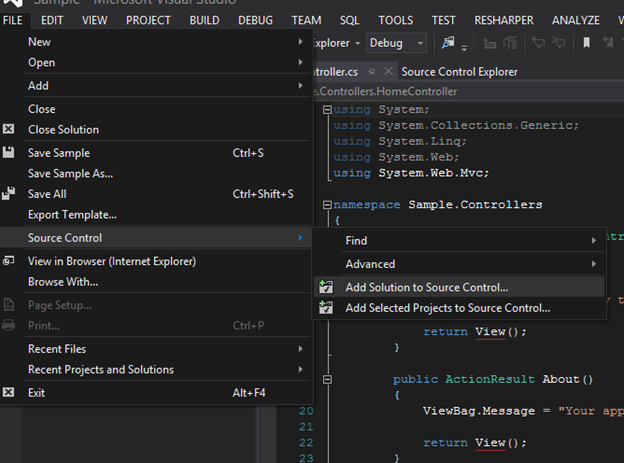The width and height of the screenshot is (624, 463).
Task: Click 'Sample.Controllers' namespace name in code
Action: (475, 205)
